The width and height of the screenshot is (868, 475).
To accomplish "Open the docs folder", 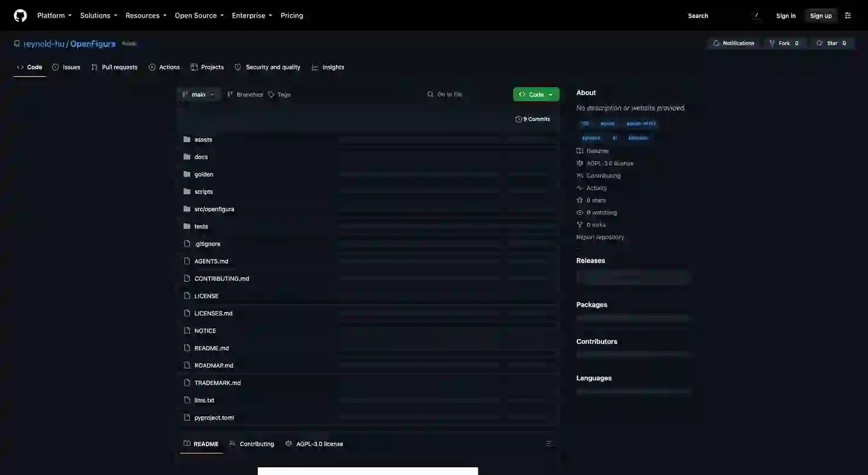I will point(201,157).
